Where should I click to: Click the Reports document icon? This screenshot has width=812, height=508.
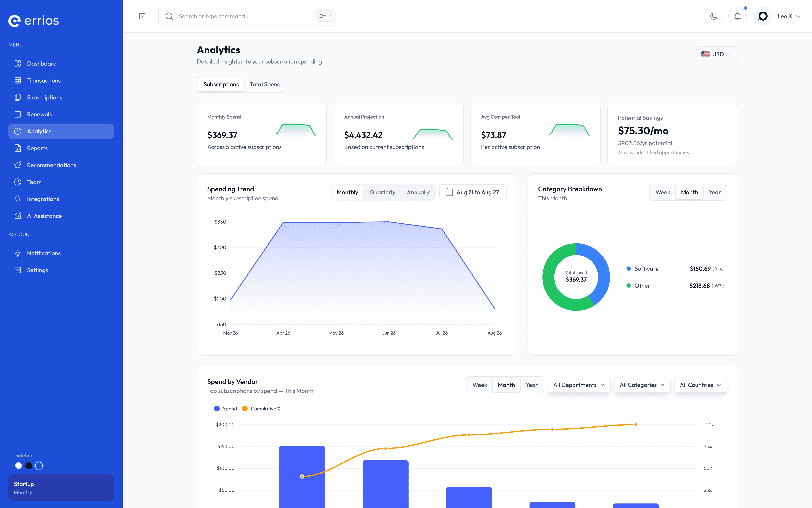(18, 148)
